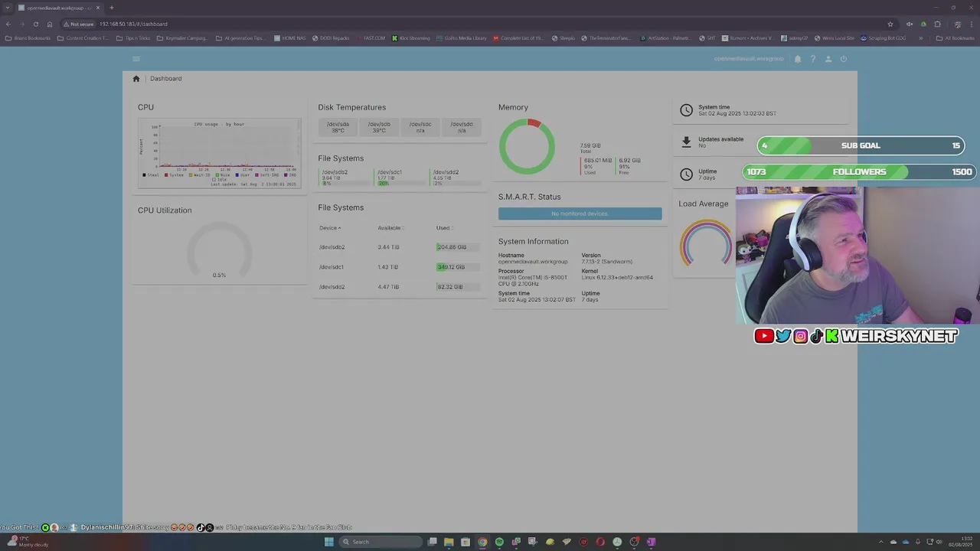Open the Content Creation bookmarks folder

coord(83,38)
